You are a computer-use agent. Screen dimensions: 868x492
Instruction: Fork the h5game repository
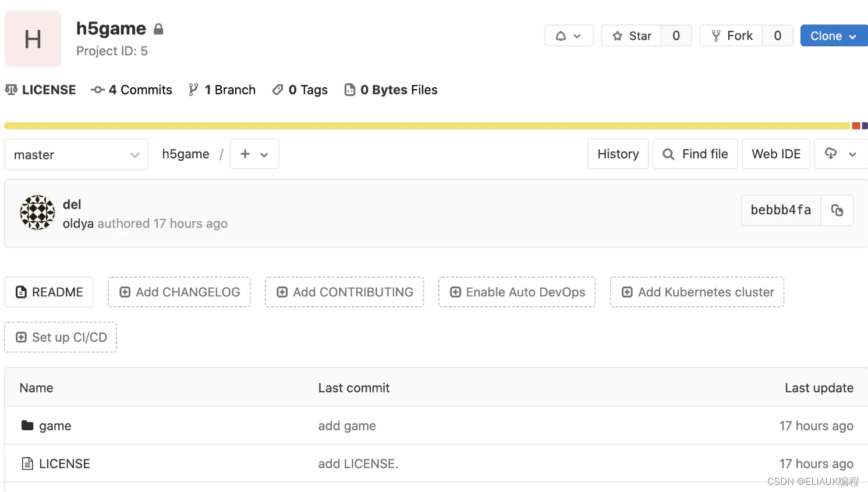tap(732, 36)
